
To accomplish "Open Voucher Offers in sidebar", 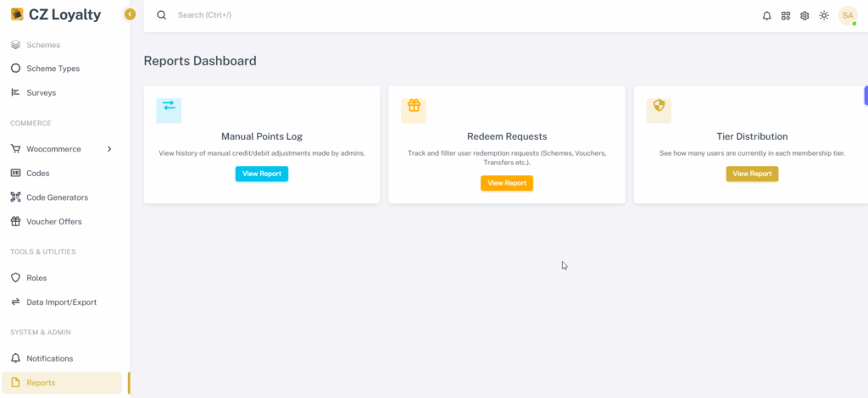I will point(61,222).
